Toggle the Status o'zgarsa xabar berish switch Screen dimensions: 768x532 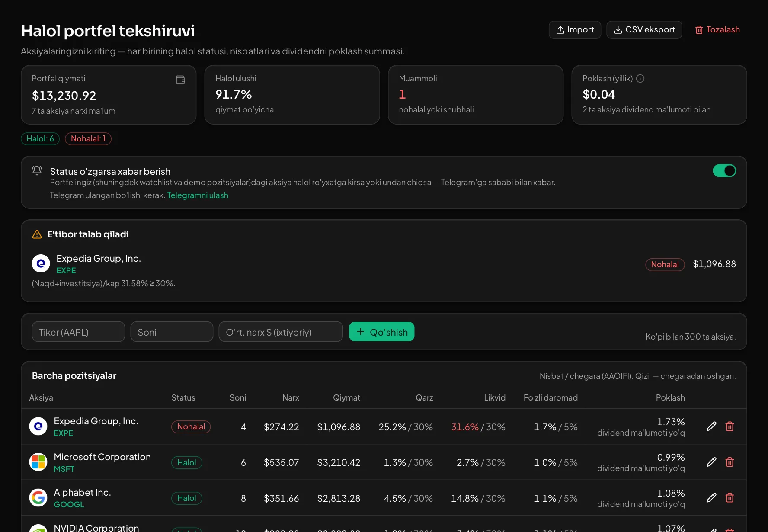(x=724, y=171)
